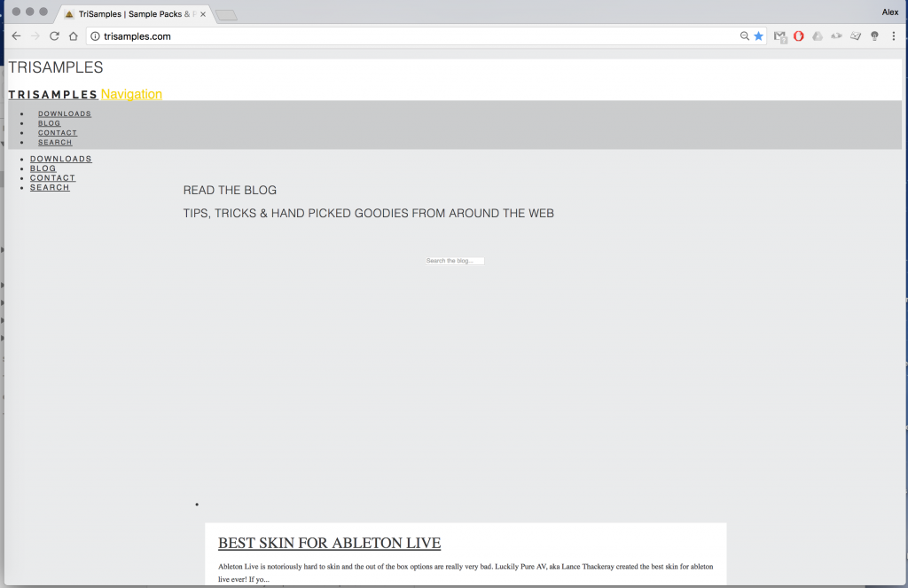908x588 pixels.
Task: Open a new tab with the new-tab button
Action: [x=226, y=15]
